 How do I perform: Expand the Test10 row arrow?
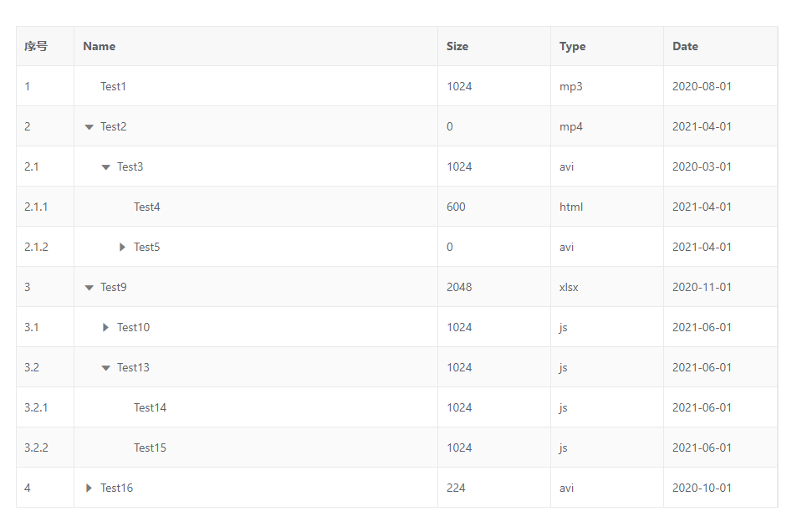105,327
